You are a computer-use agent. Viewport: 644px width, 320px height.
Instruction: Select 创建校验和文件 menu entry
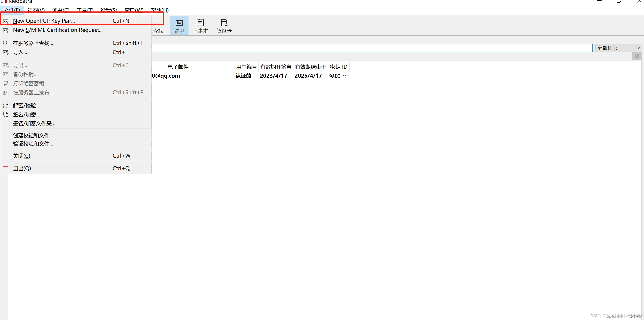coord(76,136)
